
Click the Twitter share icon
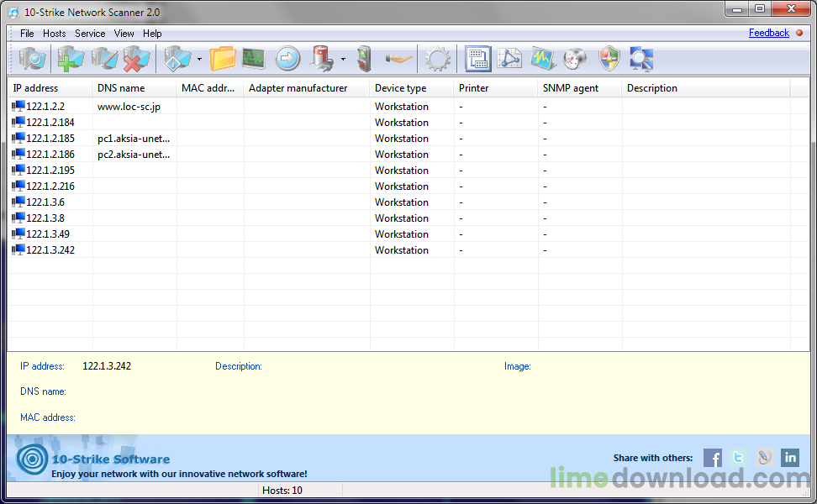(x=737, y=458)
